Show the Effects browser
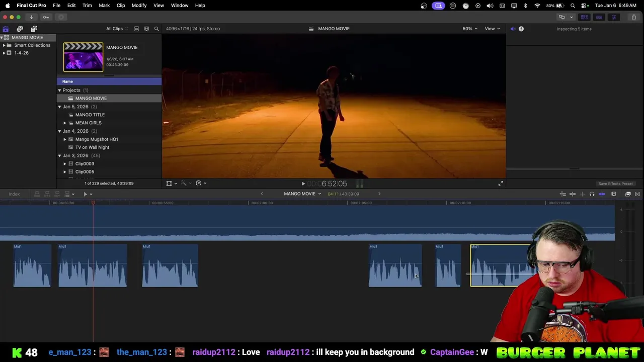 [628, 194]
